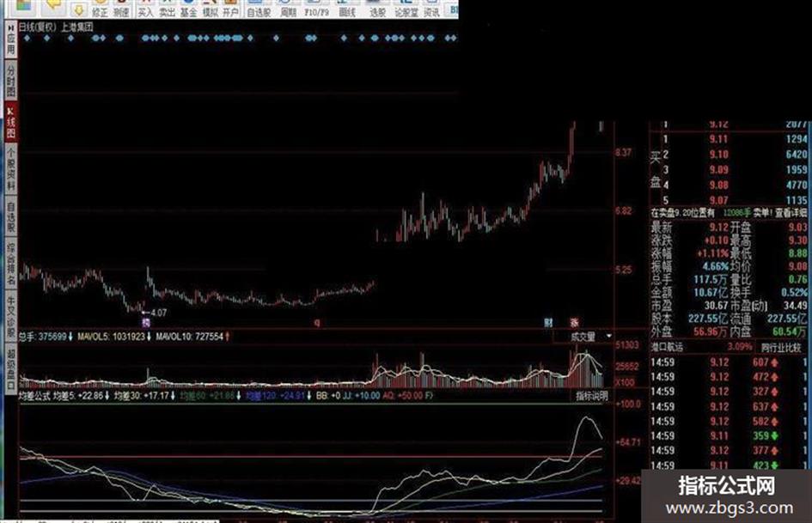Click the 日线(复权) period label
The image size is (812, 523).
37,27
